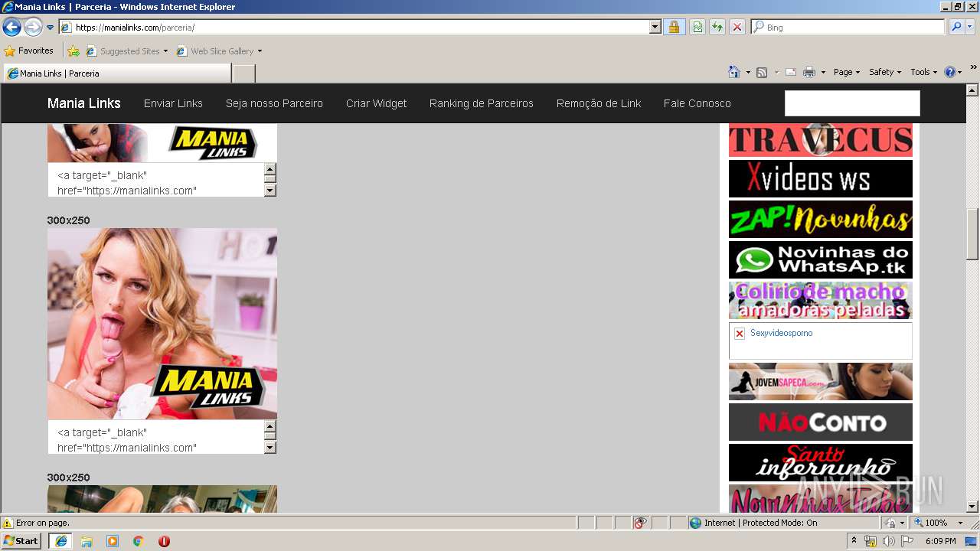980x551 pixels.
Task: Click the page scrollbar down arrow
Action: [972, 507]
